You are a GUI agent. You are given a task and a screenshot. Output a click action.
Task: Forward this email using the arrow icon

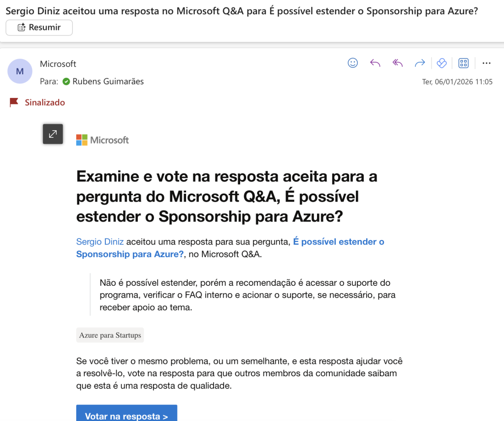(x=420, y=63)
